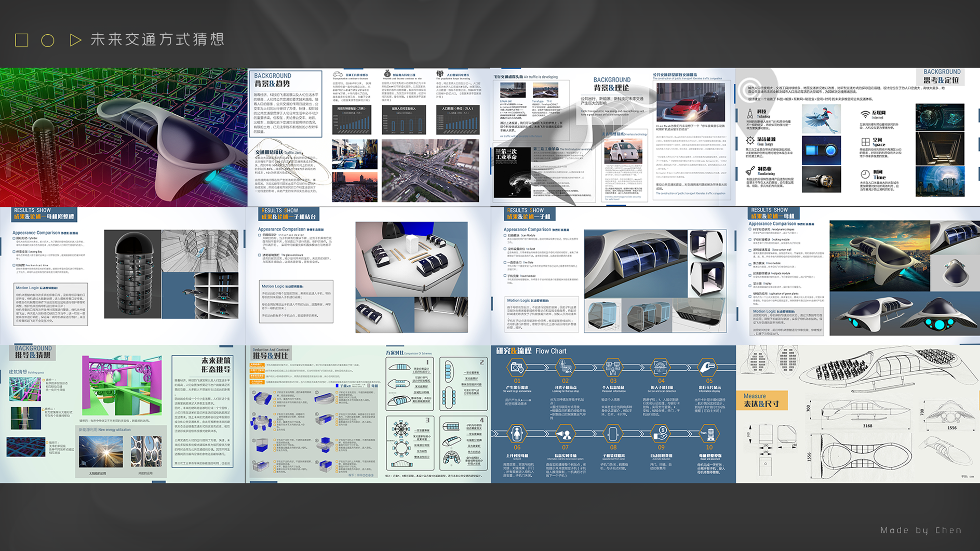Click the Space grid icon
The image size is (980, 551).
click(865, 142)
